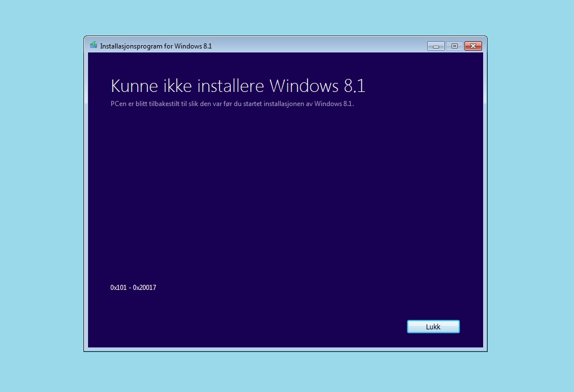Viewport: 574px width, 392px height.
Task: Minimize the Installasjonsprogram window
Action: click(x=436, y=46)
